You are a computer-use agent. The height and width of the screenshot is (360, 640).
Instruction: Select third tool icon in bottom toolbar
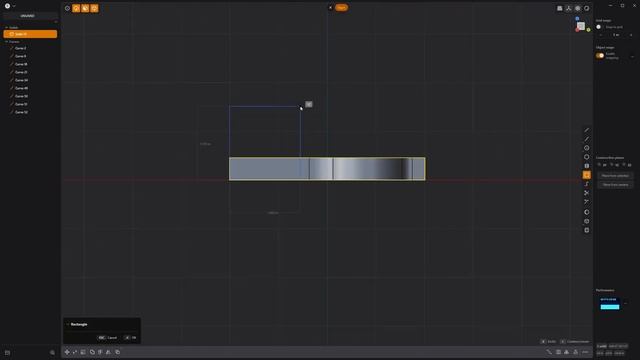tap(83, 352)
